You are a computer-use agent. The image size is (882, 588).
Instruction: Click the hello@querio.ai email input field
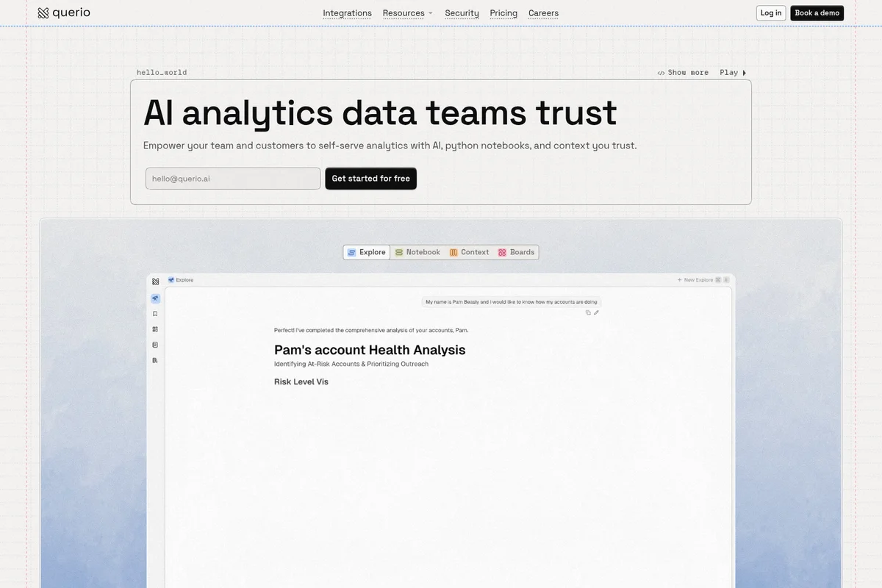[233, 179]
